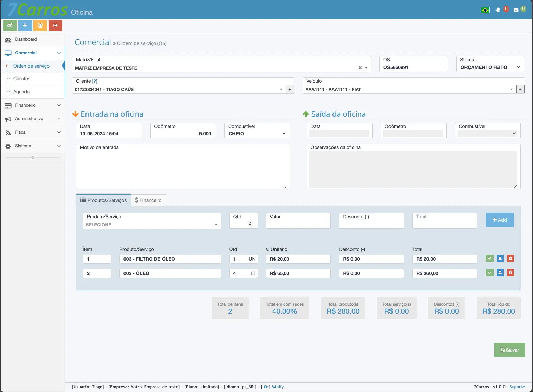Click the blue Add button

pos(500,220)
